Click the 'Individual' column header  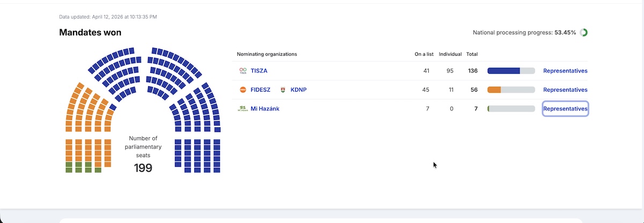coord(450,54)
